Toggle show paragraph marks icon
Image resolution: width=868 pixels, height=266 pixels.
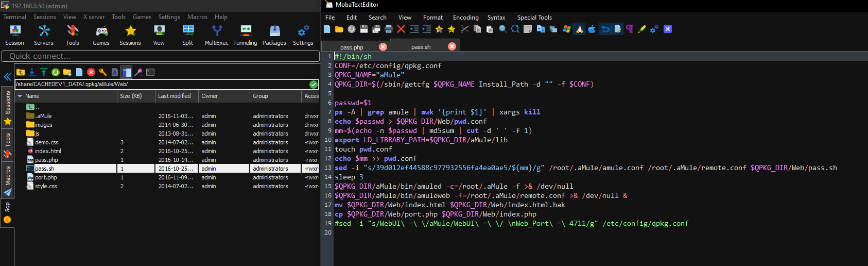pyautogui.click(x=629, y=29)
